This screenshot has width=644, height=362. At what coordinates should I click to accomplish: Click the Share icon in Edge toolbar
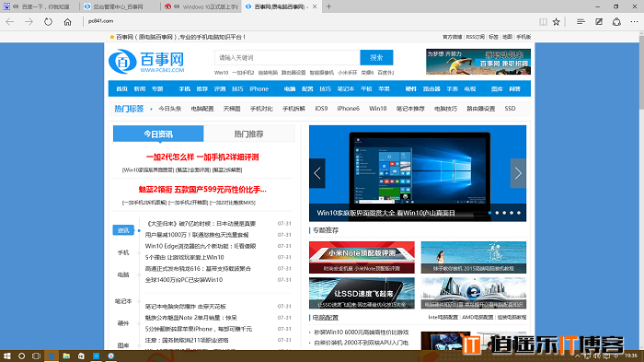[x=616, y=22]
